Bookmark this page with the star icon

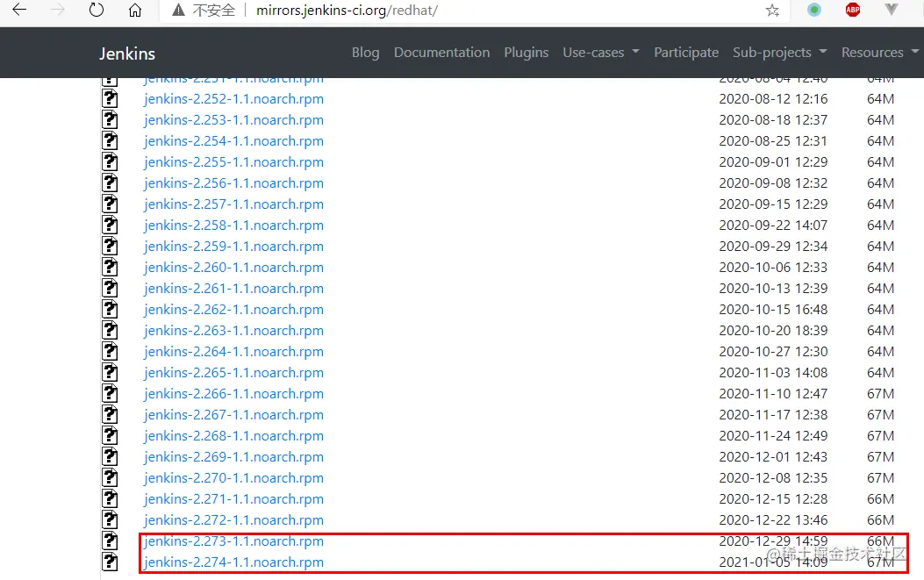click(772, 10)
